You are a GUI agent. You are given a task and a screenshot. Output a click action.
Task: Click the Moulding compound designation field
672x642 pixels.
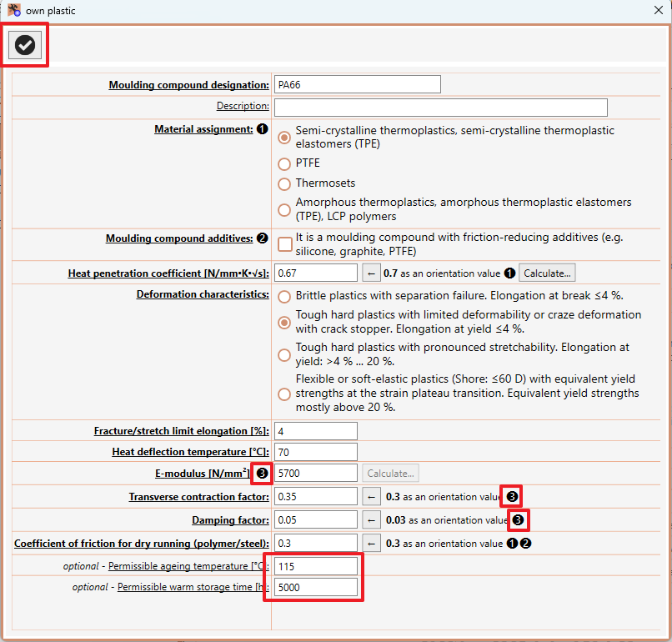click(358, 84)
